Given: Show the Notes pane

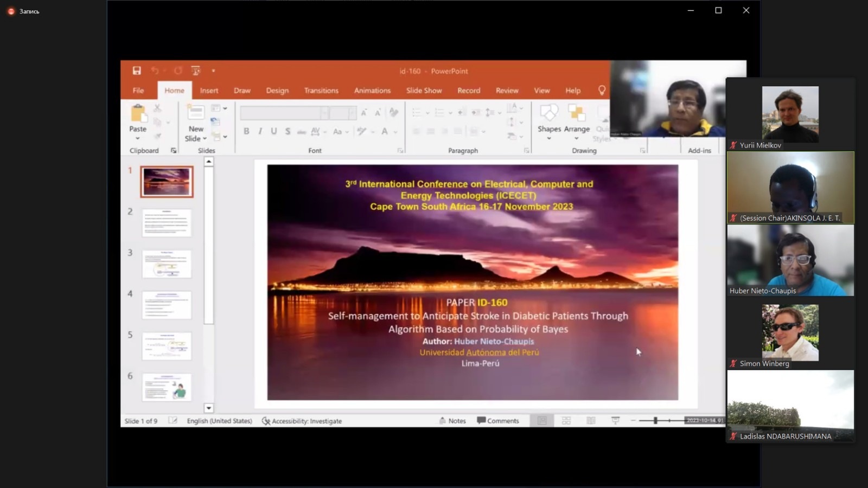Looking at the screenshot, I should (x=452, y=421).
